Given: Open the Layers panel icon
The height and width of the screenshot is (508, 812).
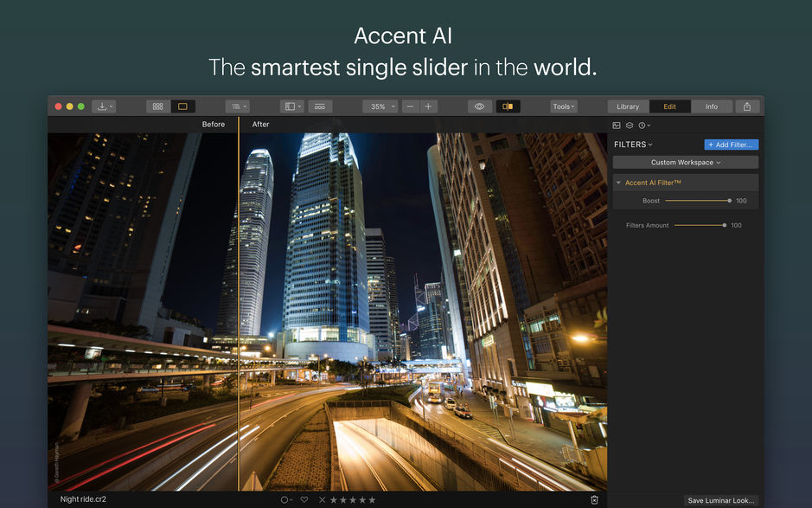Looking at the screenshot, I should click(630, 125).
